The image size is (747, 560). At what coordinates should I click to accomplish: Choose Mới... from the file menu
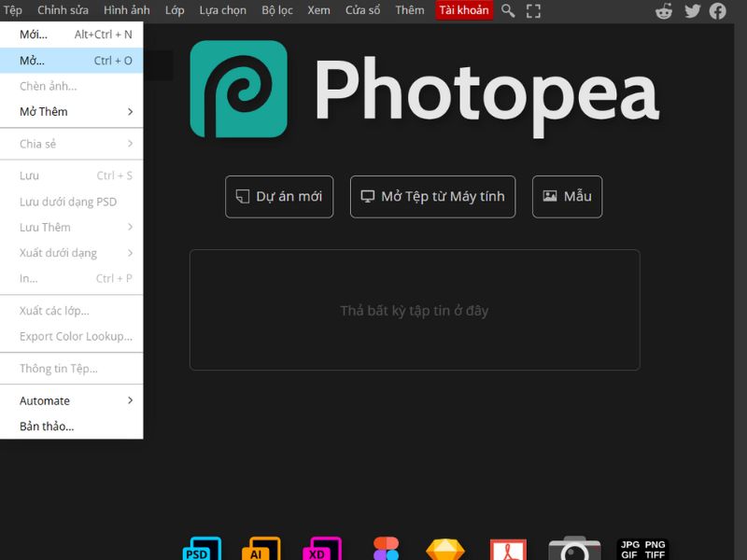pos(72,35)
